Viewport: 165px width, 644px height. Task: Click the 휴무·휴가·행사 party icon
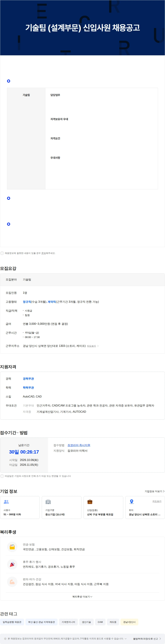pos(12,564)
